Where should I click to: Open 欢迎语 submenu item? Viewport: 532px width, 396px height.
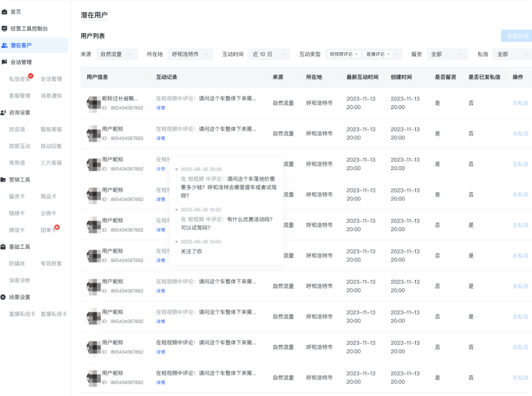tap(17, 129)
